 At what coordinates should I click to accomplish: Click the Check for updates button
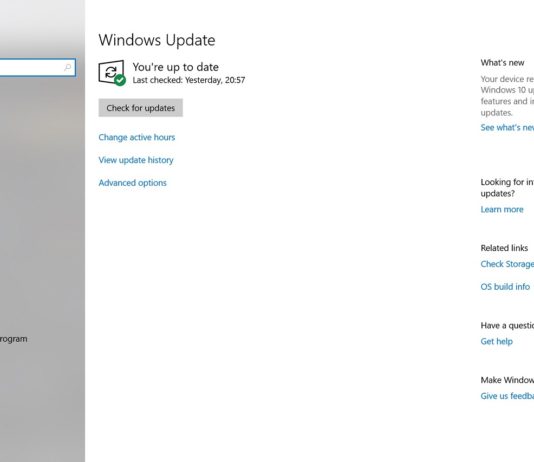pos(141,108)
